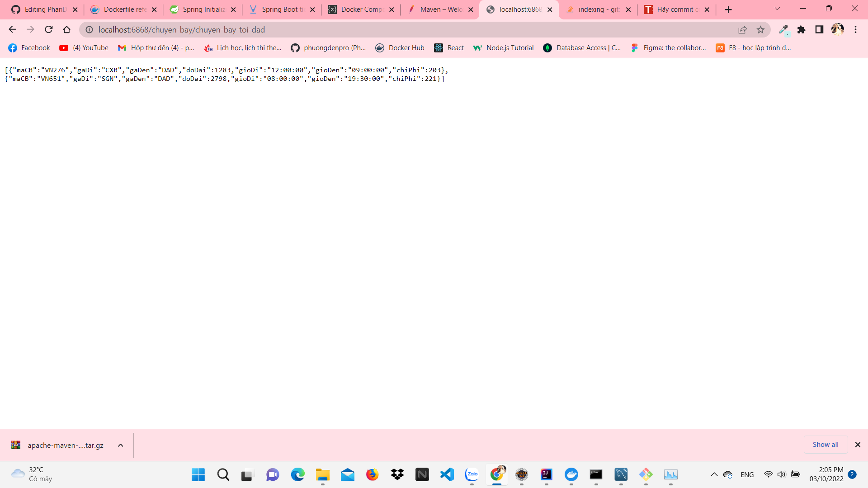The height and width of the screenshot is (488, 868).
Task: Open Chrome profile avatar
Action: [x=837, y=29]
